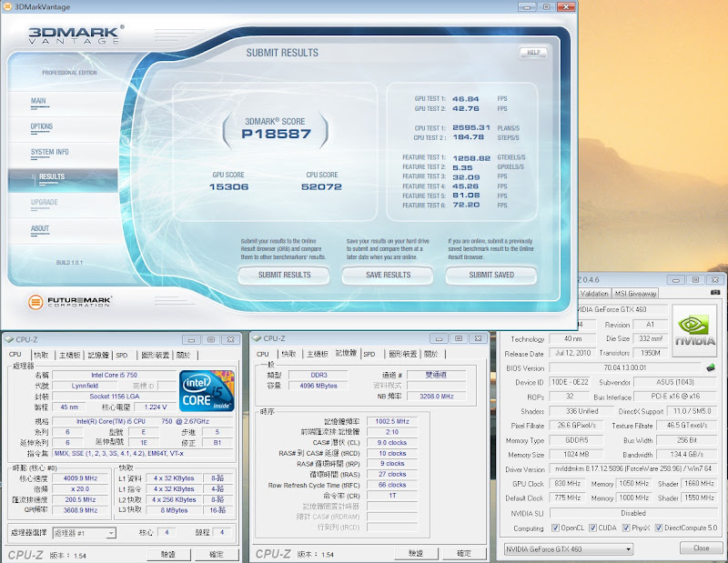Click the core speed value 4009.9 MHz

(80, 478)
